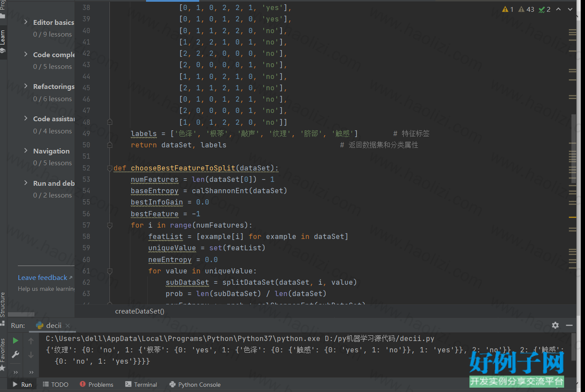The height and width of the screenshot is (392, 585).
Task: Collapse the chooseBestFeatureToSplit function fold marker
Action: click(110, 168)
